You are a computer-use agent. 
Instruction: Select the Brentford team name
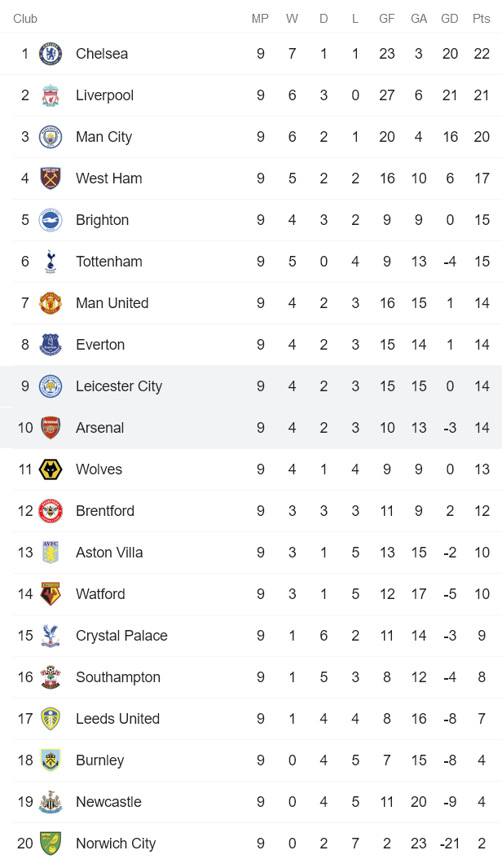pos(105,511)
